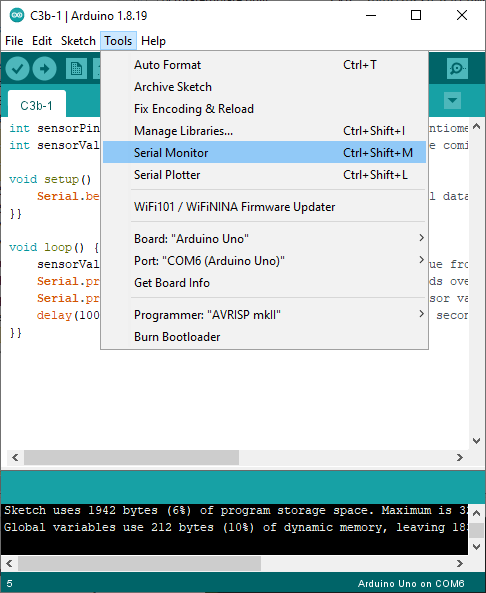Click console horizontal scroll right arrow
The width and height of the screenshot is (486, 593).
(x=460, y=564)
